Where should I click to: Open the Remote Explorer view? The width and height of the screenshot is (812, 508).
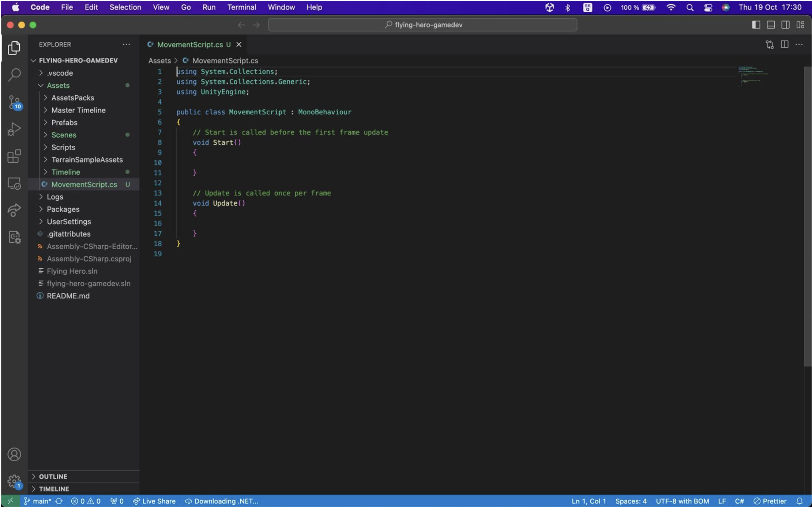[x=14, y=183]
